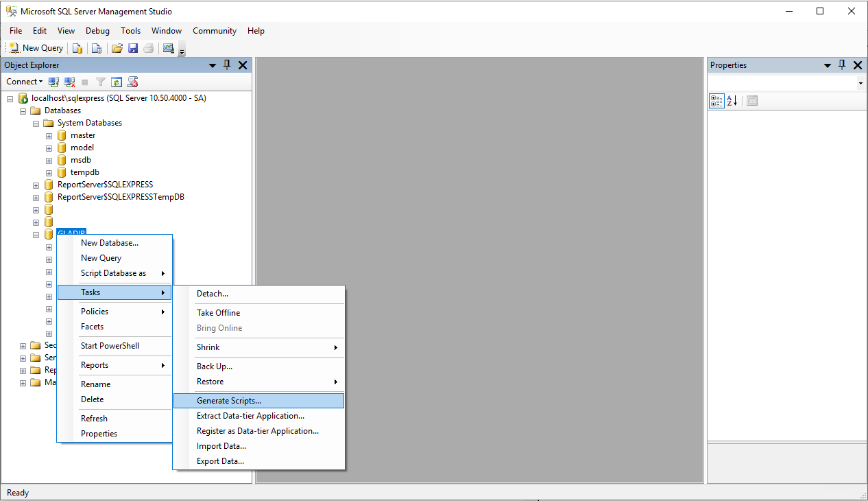
Task: Open the Tools menu
Action: pyautogui.click(x=130, y=30)
